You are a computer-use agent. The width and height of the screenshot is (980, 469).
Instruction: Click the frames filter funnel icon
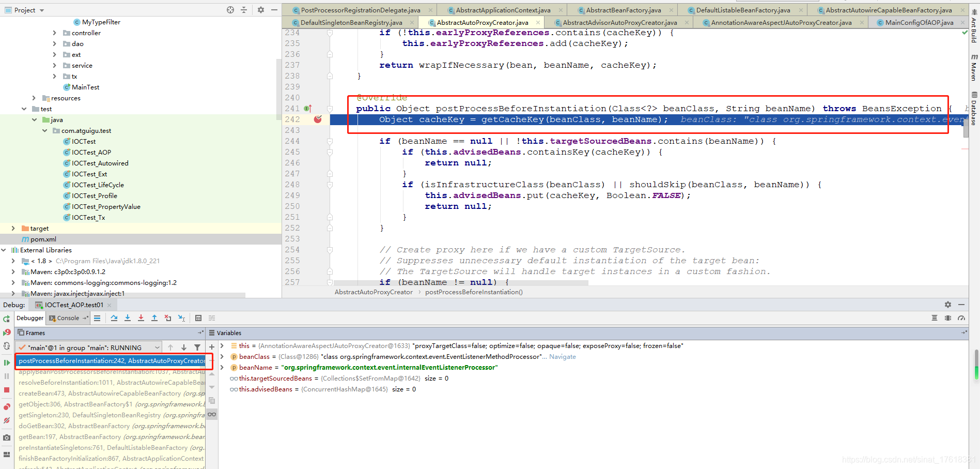pyautogui.click(x=197, y=347)
